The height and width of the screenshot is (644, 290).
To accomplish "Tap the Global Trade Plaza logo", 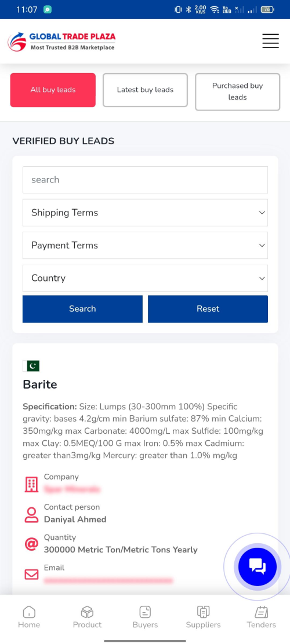I will click(x=61, y=42).
